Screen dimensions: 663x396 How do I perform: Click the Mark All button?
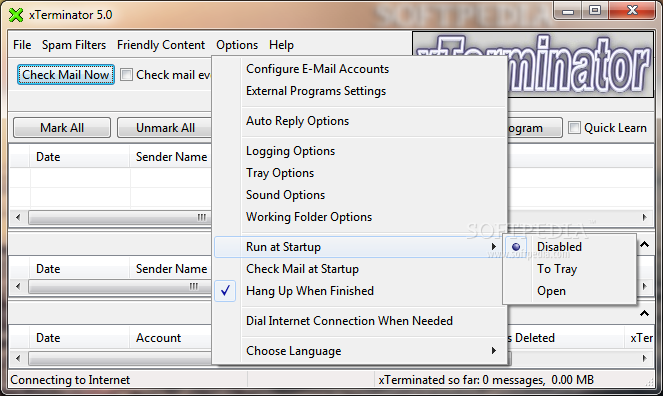[62, 128]
